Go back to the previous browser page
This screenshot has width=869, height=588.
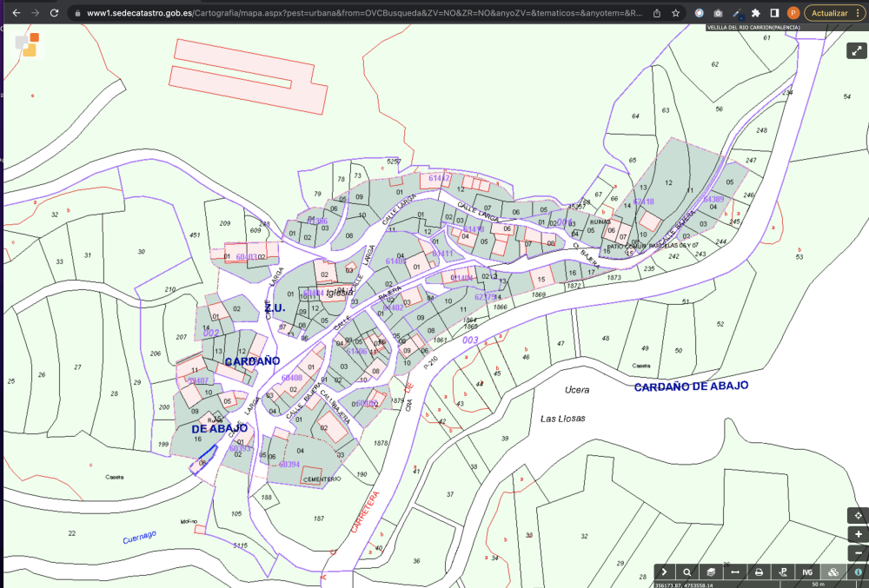point(17,13)
